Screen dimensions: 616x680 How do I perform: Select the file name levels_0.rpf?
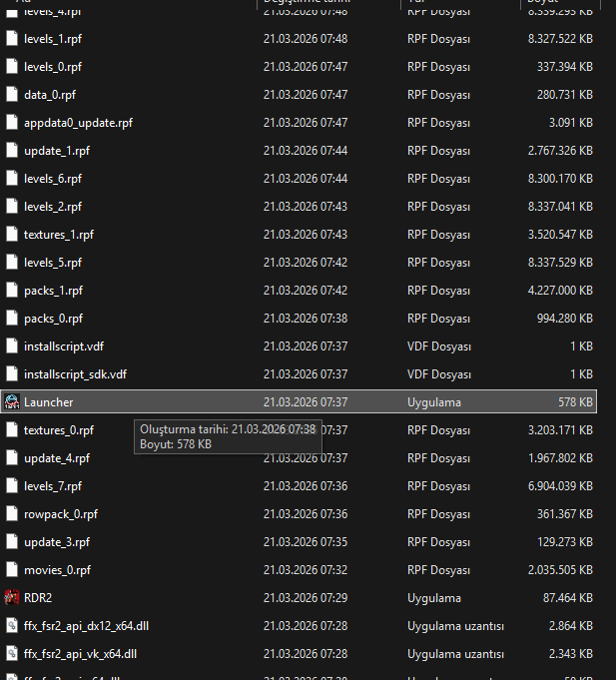click(x=53, y=67)
